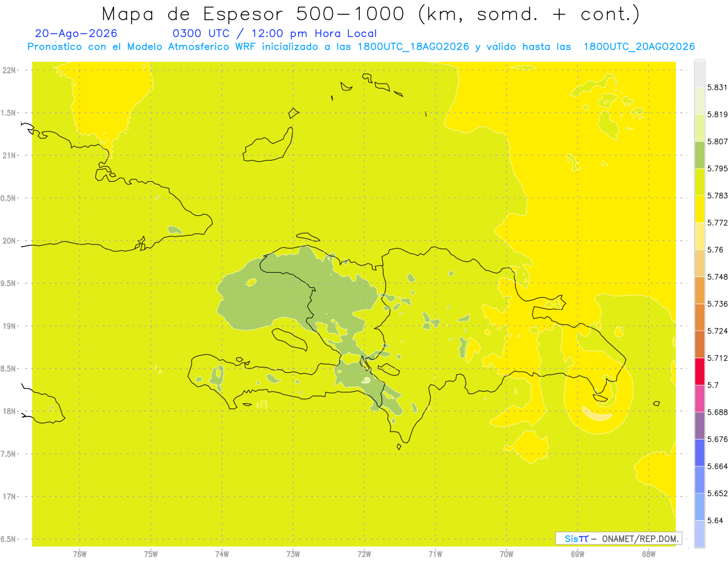728x562 pixels.
Task: Click the 74W longitude label
Action: [x=221, y=554]
